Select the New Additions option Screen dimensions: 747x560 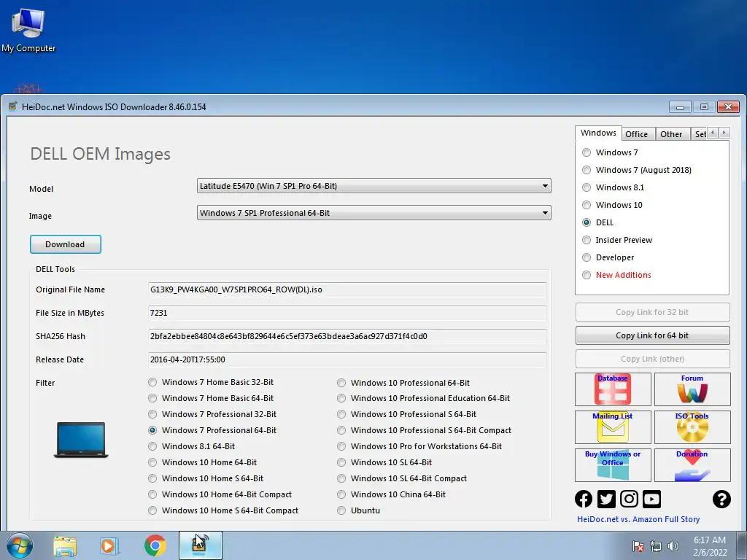[x=616, y=275]
